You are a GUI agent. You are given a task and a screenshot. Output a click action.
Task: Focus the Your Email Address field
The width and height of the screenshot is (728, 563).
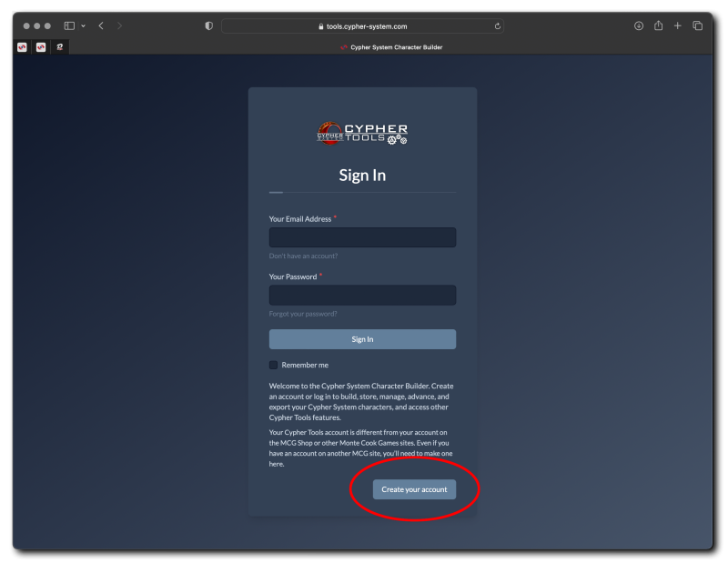pyautogui.click(x=362, y=237)
